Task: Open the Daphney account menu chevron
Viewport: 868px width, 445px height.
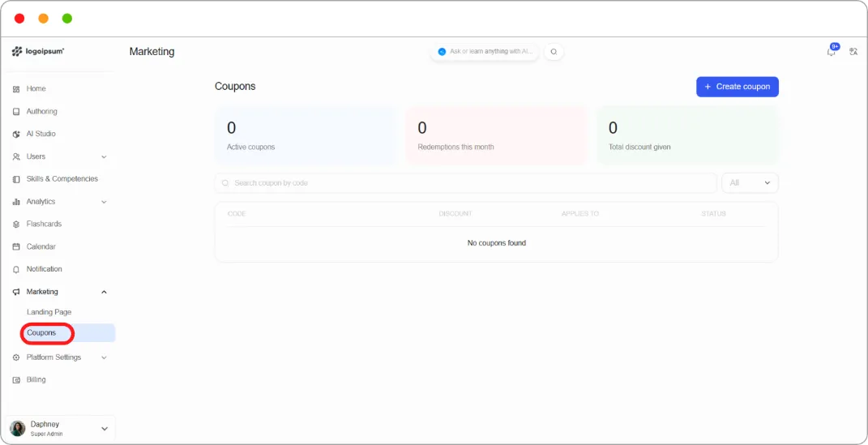Action: (x=104, y=429)
